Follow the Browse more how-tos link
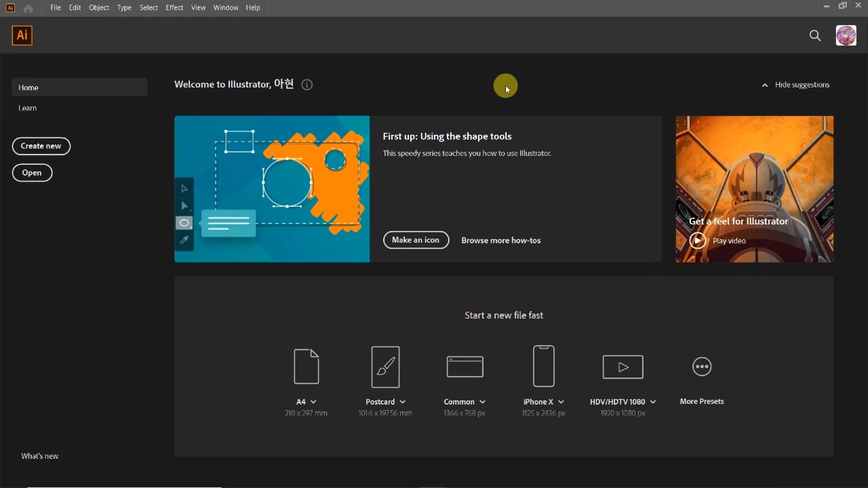The width and height of the screenshot is (868, 488). point(500,241)
